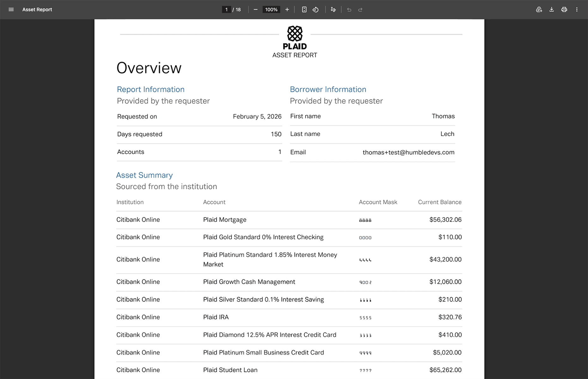588x379 pixels.
Task: Select Plaid Growth Cash Management
Action: tap(249, 282)
